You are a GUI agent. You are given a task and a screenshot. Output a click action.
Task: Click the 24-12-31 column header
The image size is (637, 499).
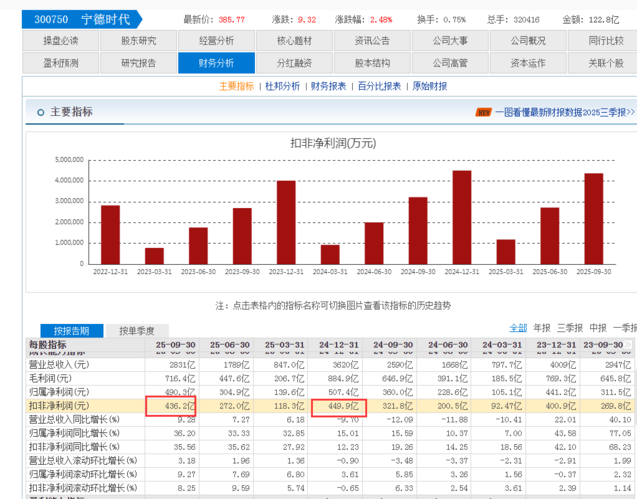tap(339, 345)
